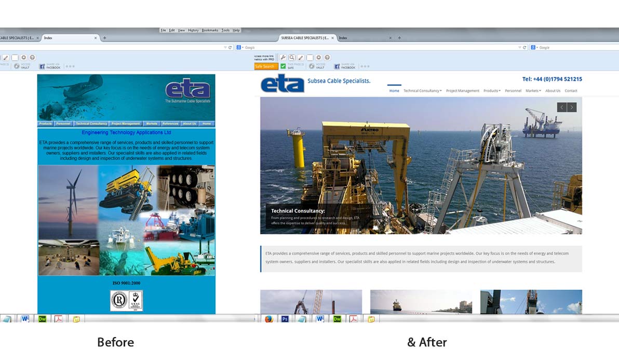The width and height of the screenshot is (619, 364).
Task: Open the History menu in the menu bar
Action: pyautogui.click(x=193, y=31)
